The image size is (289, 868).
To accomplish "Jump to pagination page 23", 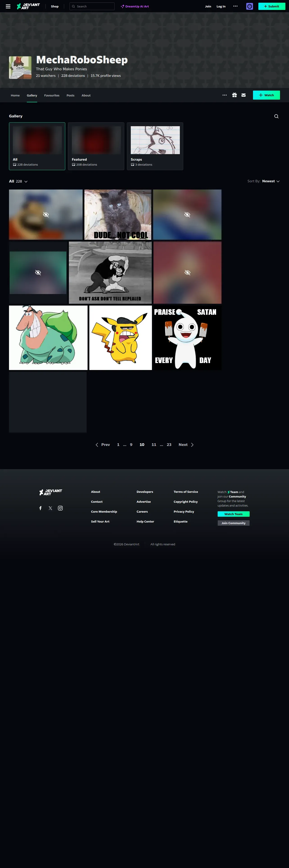I will point(169,445).
